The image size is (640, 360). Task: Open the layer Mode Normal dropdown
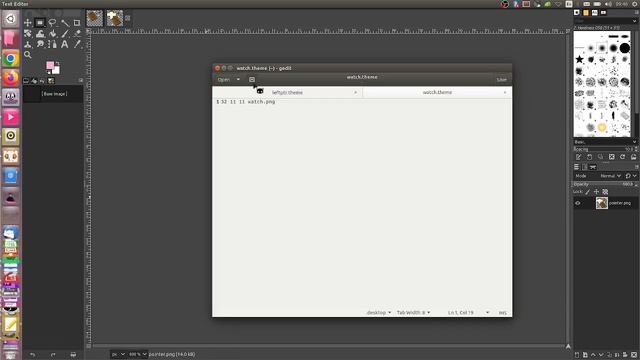click(610, 176)
